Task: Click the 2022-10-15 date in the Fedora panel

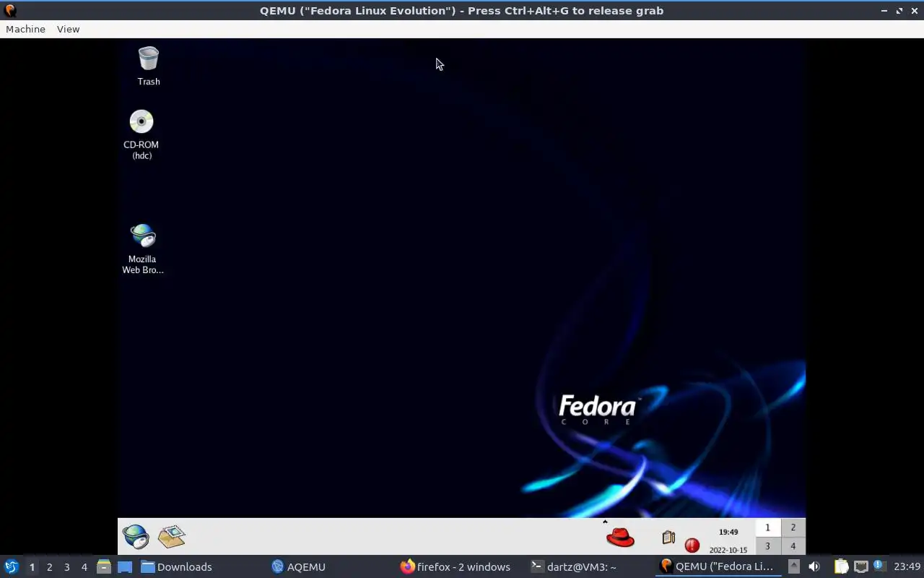Action: tap(728, 550)
